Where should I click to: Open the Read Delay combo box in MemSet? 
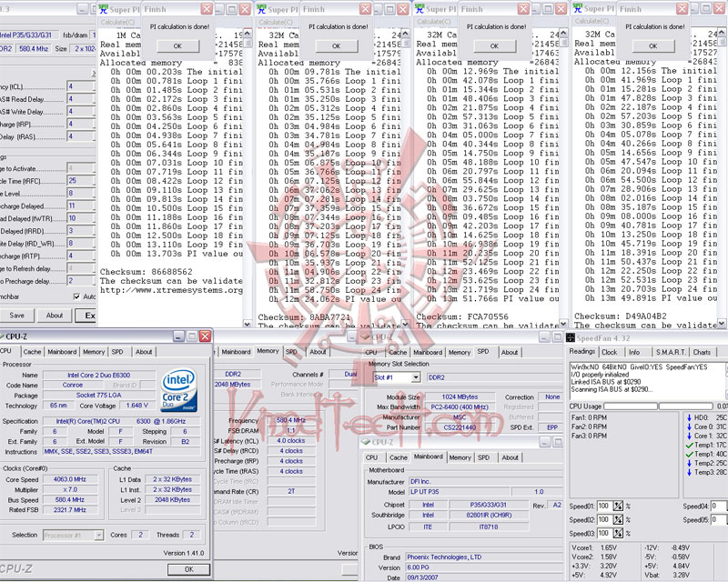point(81,99)
